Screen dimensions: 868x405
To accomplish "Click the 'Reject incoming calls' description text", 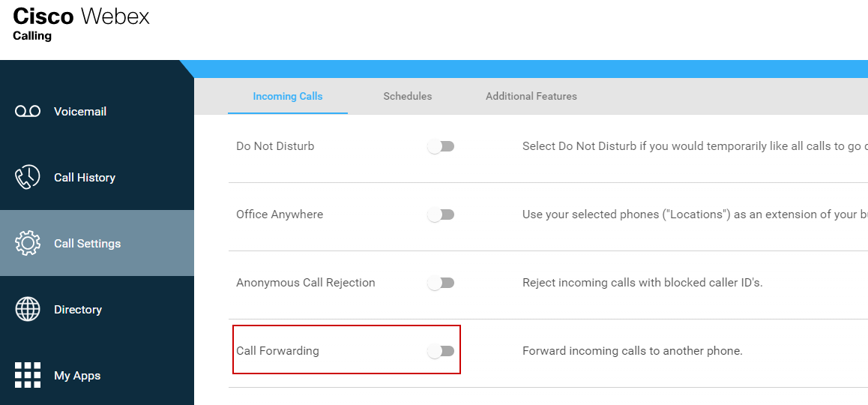I will pos(642,283).
